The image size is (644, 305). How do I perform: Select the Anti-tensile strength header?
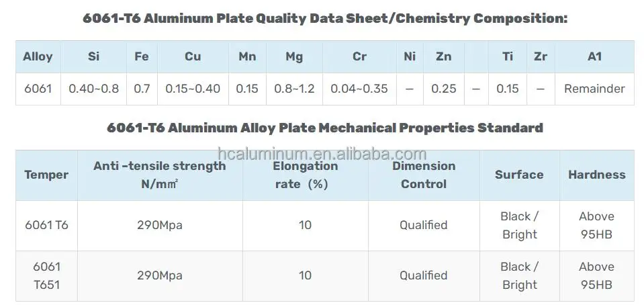[159, 175]
